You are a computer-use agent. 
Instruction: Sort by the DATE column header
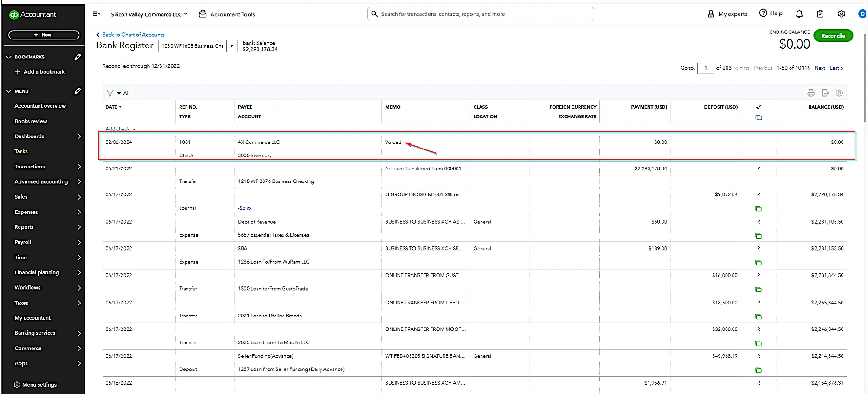[113, 107]
